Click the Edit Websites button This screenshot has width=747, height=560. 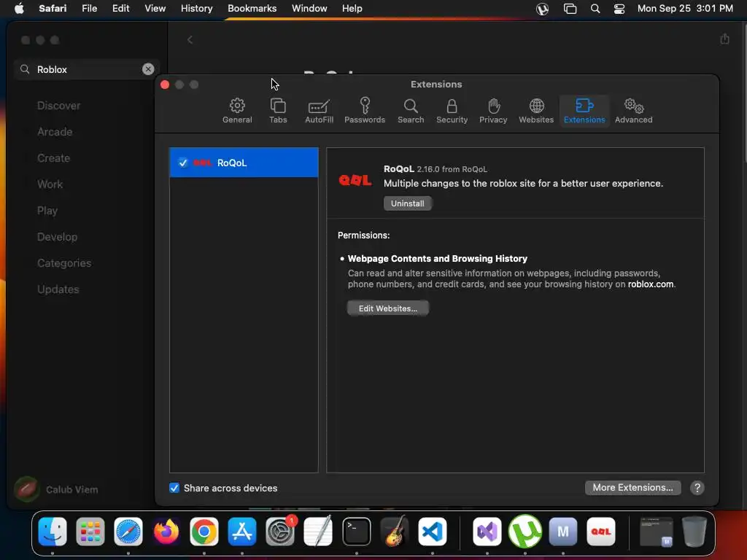[388, 308]
